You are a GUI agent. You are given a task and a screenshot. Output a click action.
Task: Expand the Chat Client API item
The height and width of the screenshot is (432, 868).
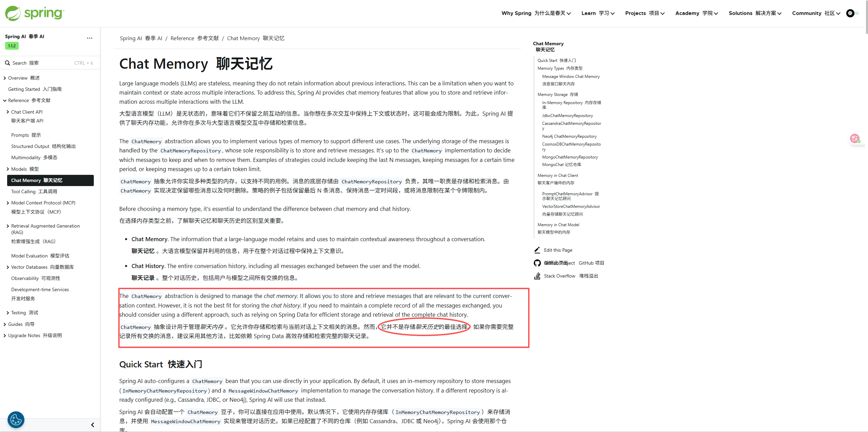point(8,112)
